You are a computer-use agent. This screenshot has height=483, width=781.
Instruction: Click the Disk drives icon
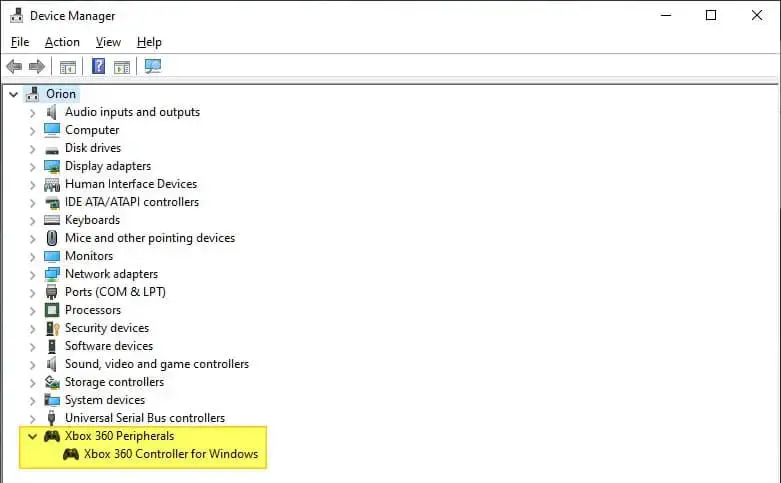(52, 149)
